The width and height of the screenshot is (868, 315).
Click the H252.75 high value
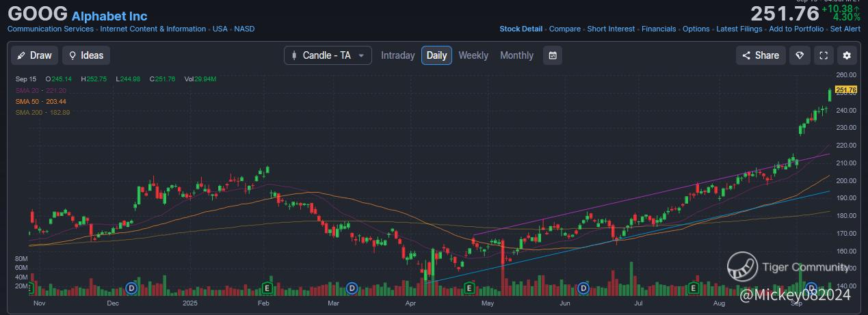click(94, 79)
